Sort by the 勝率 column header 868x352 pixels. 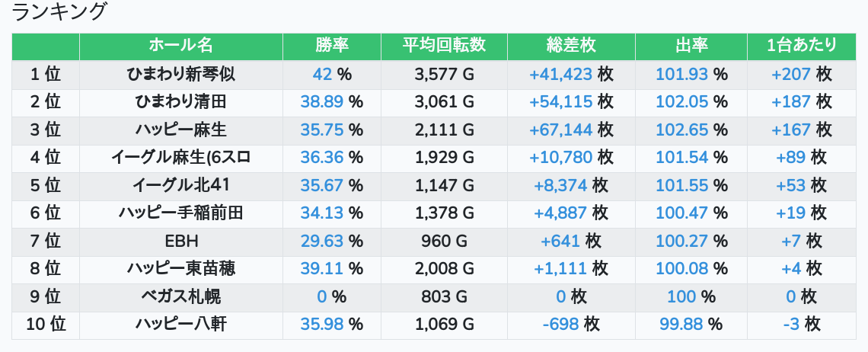[x=332, y=46]
